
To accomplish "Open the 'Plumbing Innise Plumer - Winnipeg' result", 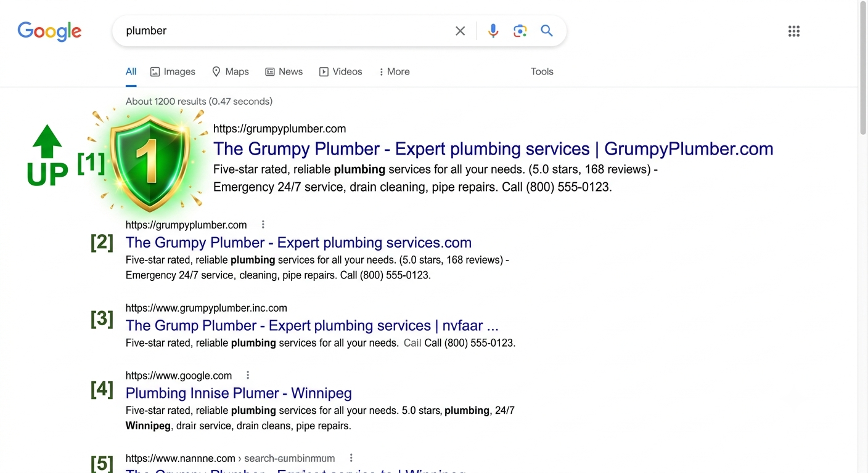I will tap(239, 393).
